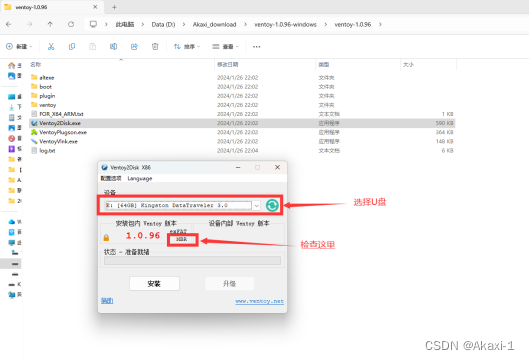Click the Forward navigation arrow

30,24
